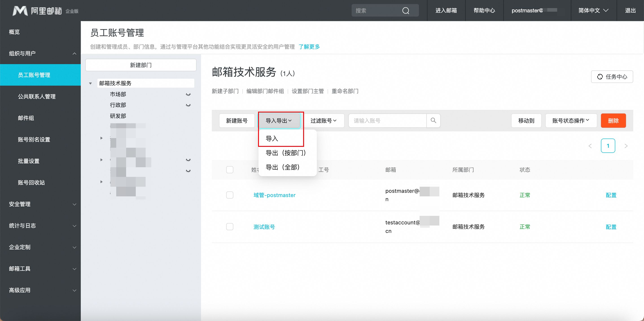Click the search magnifier icon in top bar
Screen dimensions: 644x321
tap(405, 11)
